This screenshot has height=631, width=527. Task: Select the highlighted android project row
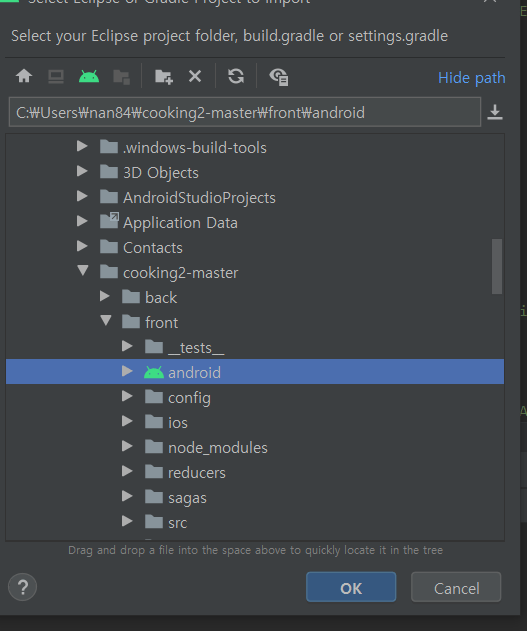pyautogui.click(x=255, y=371)
